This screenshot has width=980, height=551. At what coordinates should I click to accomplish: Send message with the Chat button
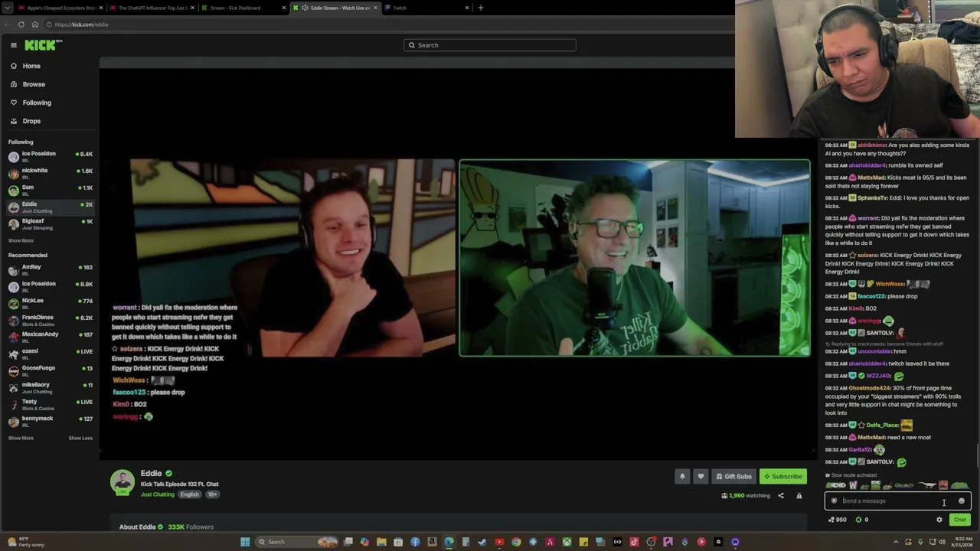[x=960, y=520]
